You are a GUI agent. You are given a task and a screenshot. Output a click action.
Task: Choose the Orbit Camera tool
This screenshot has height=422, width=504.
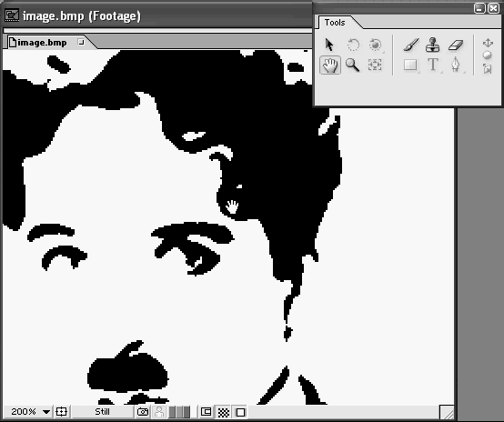tap(375, 45)
